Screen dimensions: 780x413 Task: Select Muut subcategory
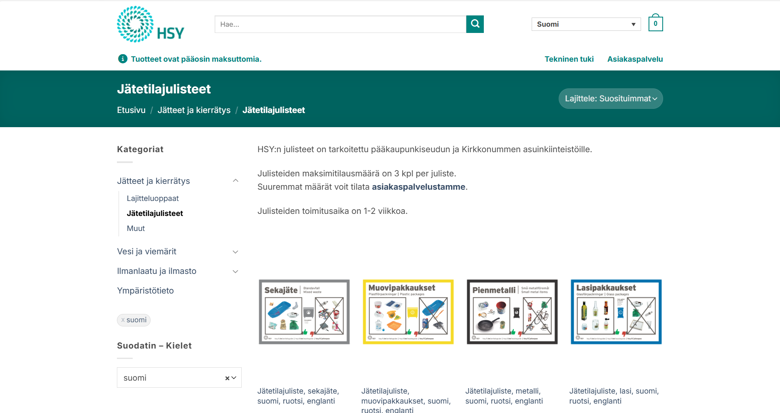[135, 228]
